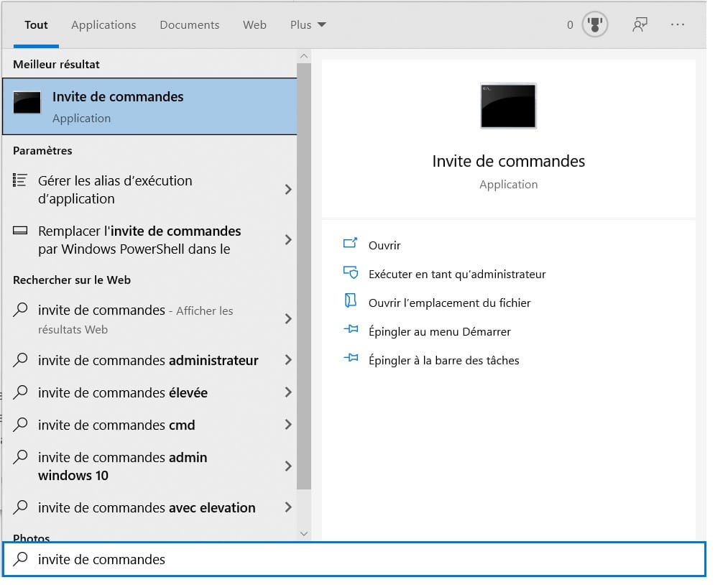Expand chevron for admin windows 10 suggestion
The height and width of the screenshot is (585, 728).
pyautogui.click(x=288, y=466)
